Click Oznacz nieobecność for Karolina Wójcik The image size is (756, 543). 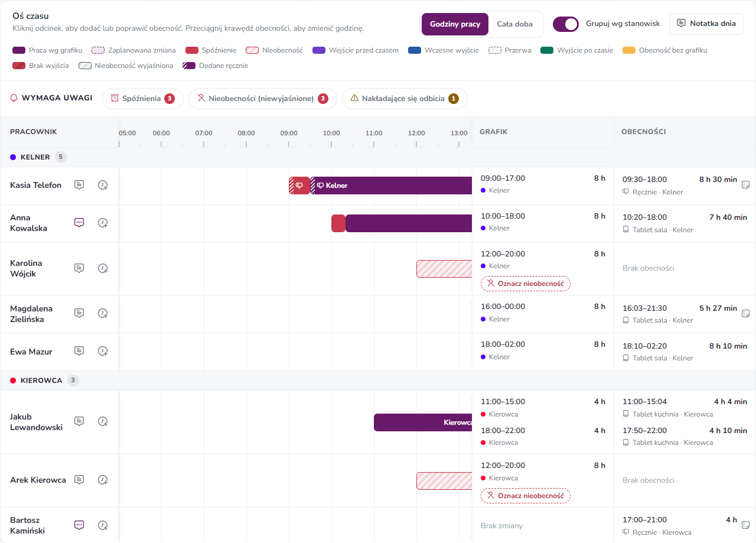(x=526, y=284)
